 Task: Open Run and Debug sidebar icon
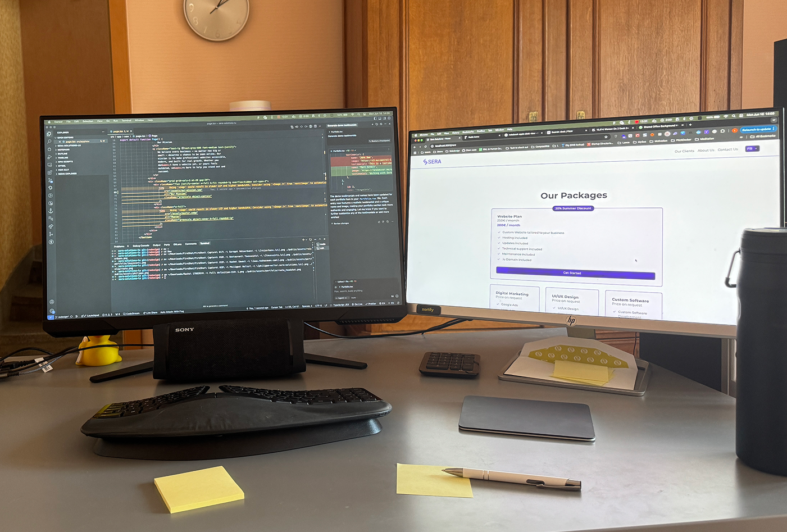point(50,157)
